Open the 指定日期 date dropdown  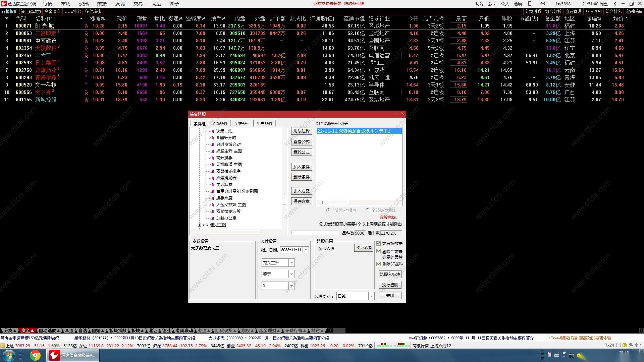(x=306, y=250)
